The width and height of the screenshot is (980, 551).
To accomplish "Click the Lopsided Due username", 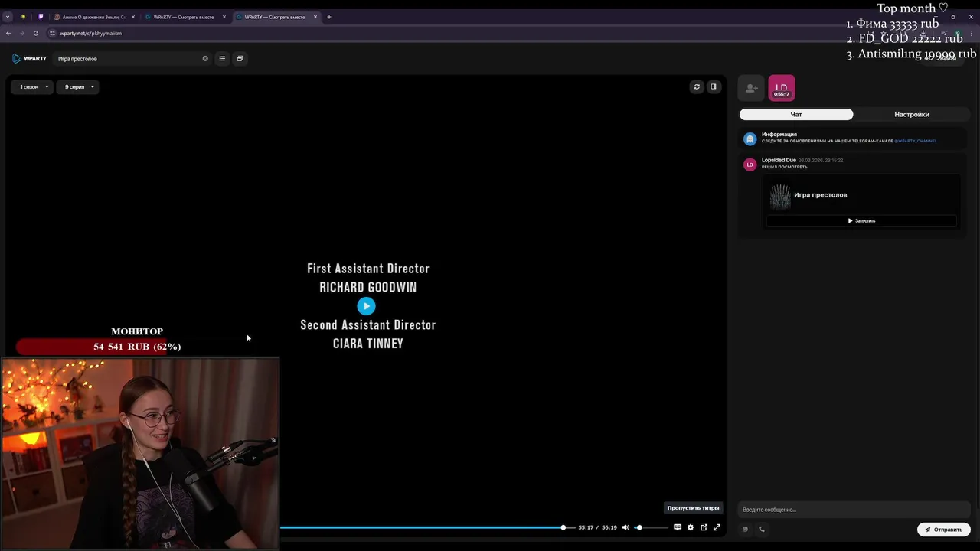I will (779, 160).
